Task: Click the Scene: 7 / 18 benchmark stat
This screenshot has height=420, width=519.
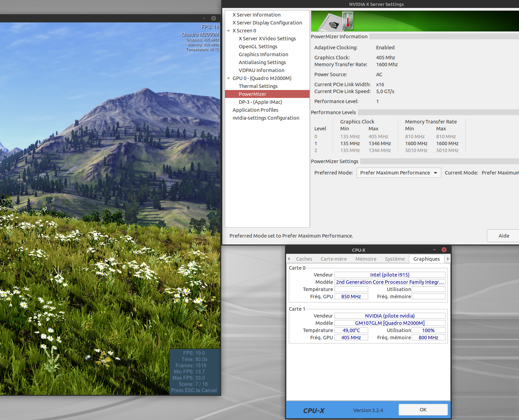Action: 193,384
